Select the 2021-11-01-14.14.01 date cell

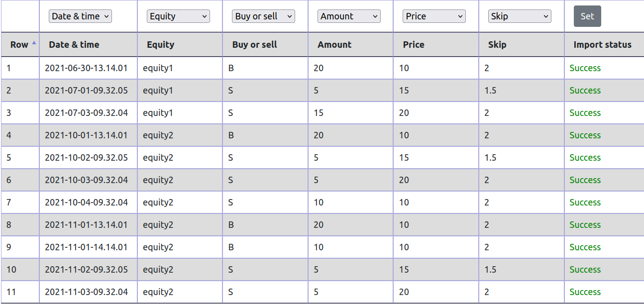(x=86, y=247)
